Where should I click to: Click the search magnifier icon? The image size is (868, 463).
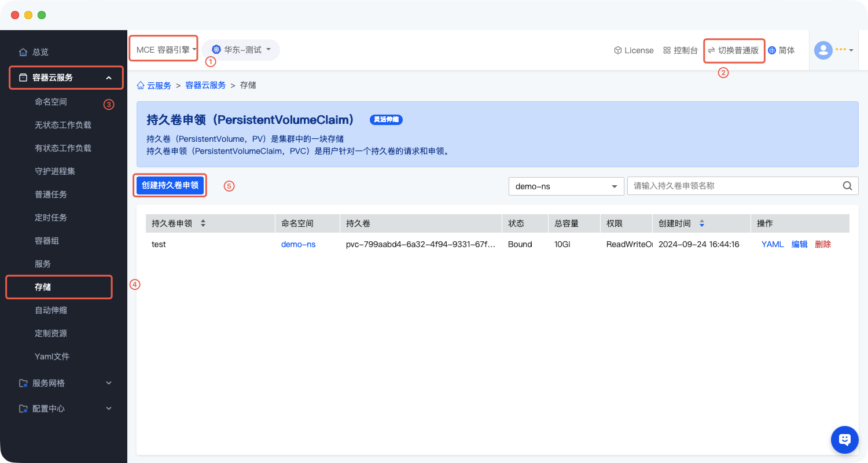(847, 186)
